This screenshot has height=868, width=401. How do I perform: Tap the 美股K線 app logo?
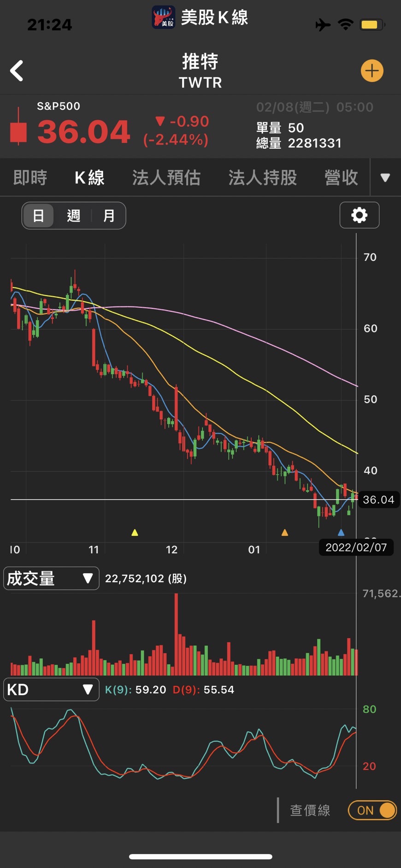pyautogui.click(x=164, y=18)
